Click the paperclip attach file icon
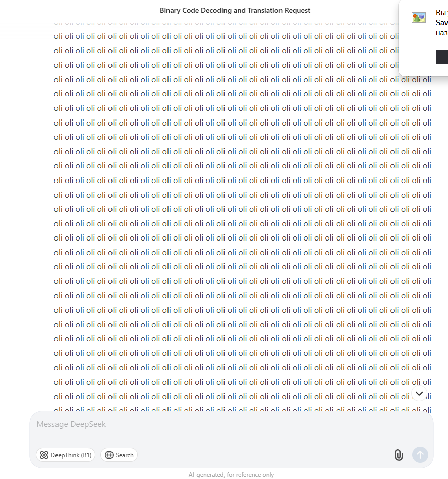Viewport: 448px width, 479px height. click(x=399, y=455)
